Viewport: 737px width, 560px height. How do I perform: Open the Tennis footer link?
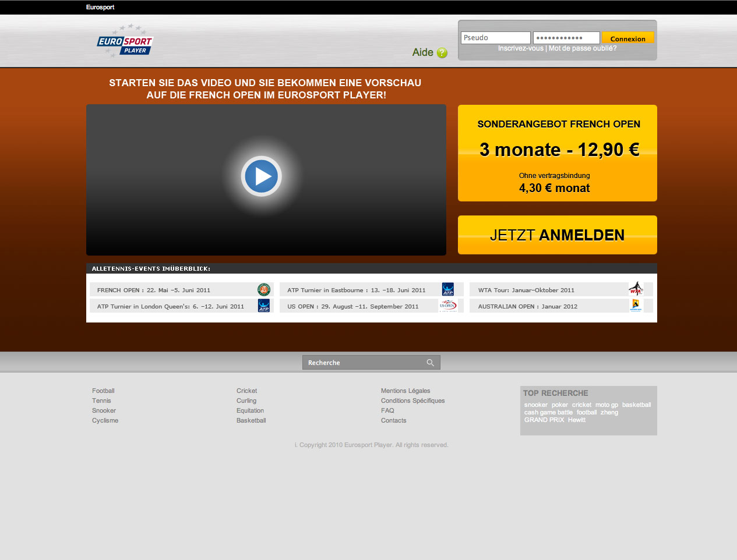click(101, 400)
